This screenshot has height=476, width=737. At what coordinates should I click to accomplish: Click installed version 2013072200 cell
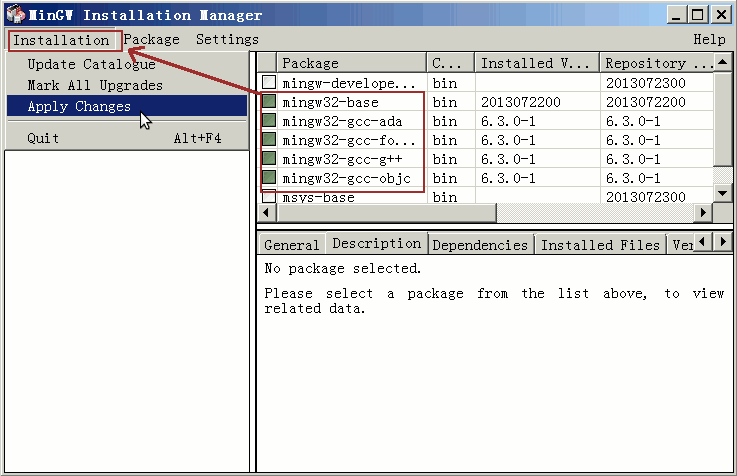click(x=521, y=102)
